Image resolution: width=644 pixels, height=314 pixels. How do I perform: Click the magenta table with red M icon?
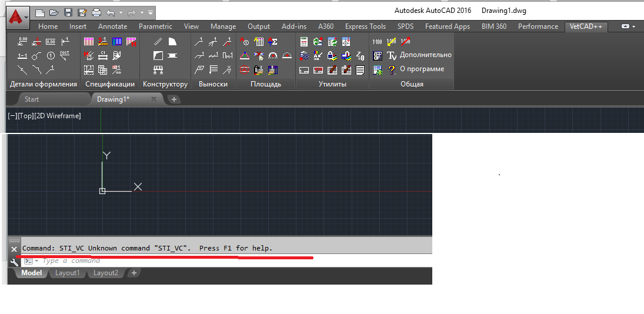pyautogui.click(x=131, y=42)
